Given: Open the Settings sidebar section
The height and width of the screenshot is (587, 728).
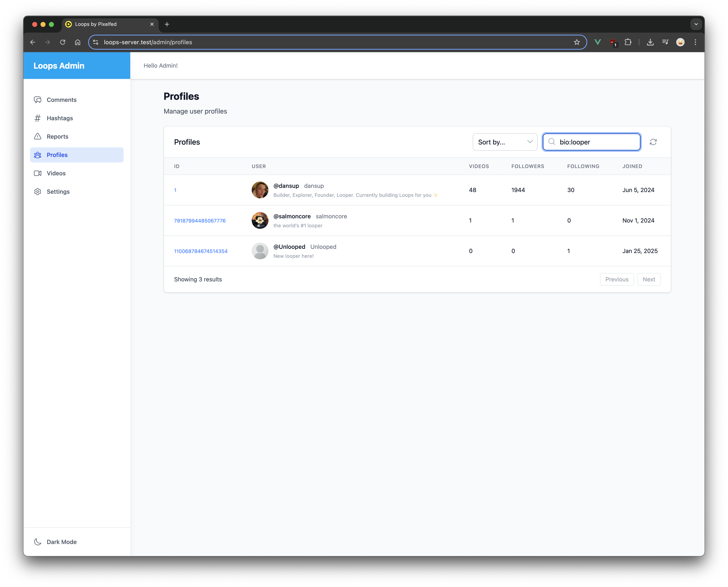Looking at the screenshot, I should pos(77,191).
